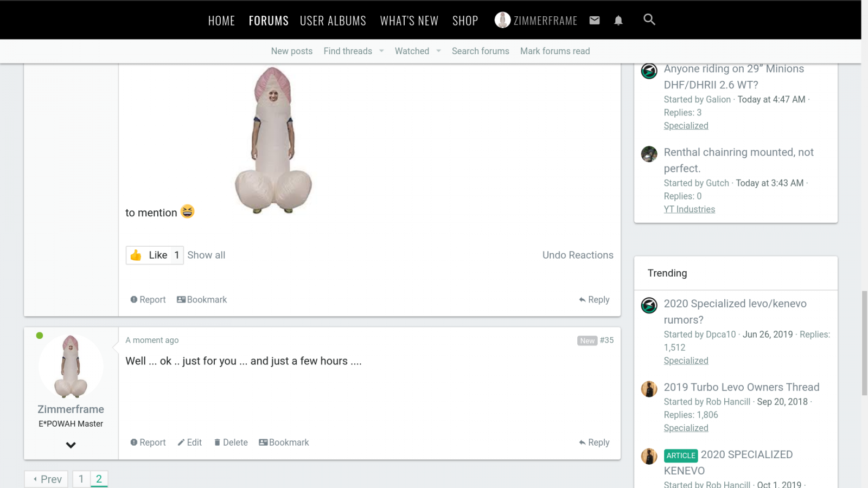Open New posts link

(292, 51)
